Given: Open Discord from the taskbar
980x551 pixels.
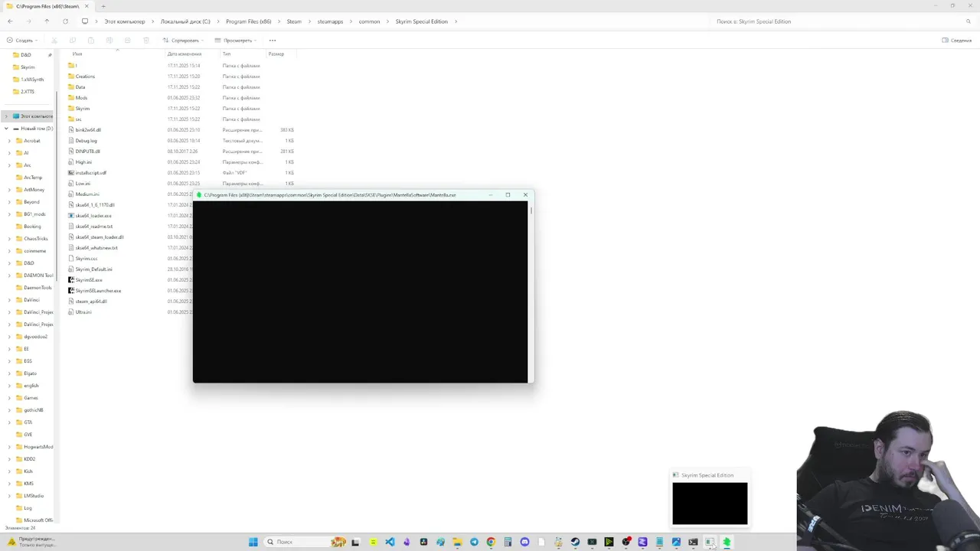Looking at the screenshot, I should point(524,542).
